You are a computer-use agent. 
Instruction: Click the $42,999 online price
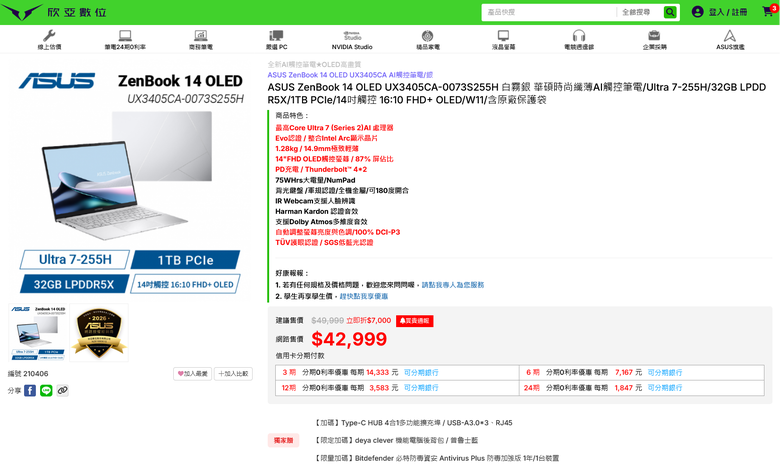pos(349,339)
